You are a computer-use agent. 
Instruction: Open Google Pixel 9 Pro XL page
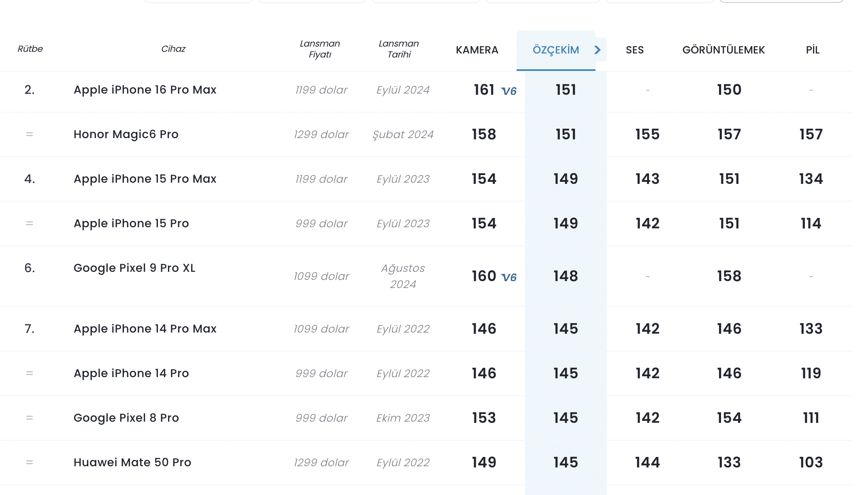coord(134,268)
